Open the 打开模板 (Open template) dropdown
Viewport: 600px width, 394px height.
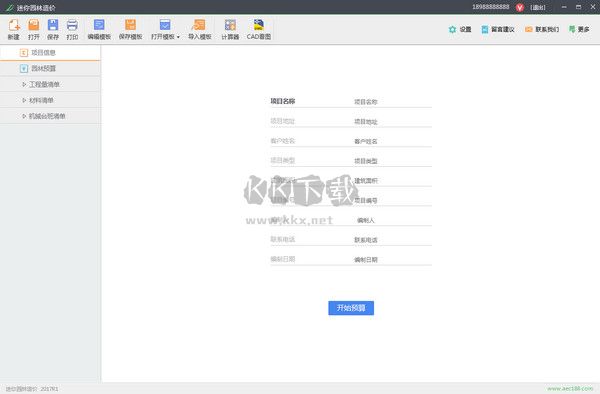[165, 29]
